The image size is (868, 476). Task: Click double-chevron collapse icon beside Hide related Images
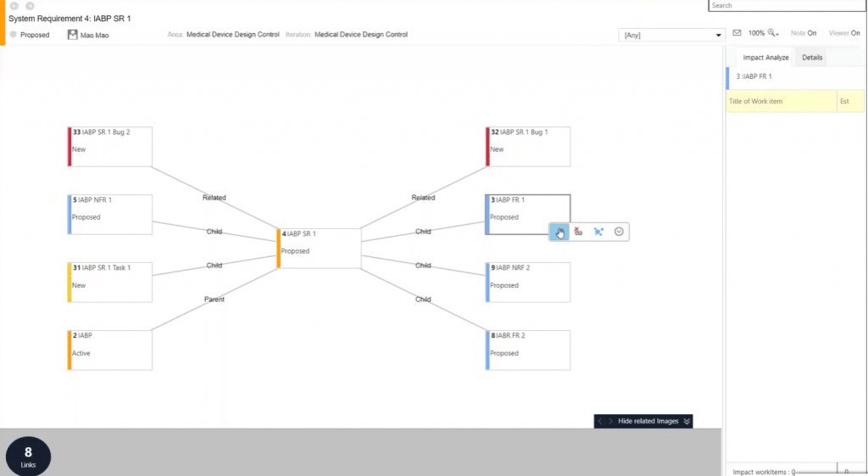coord(687,421)
